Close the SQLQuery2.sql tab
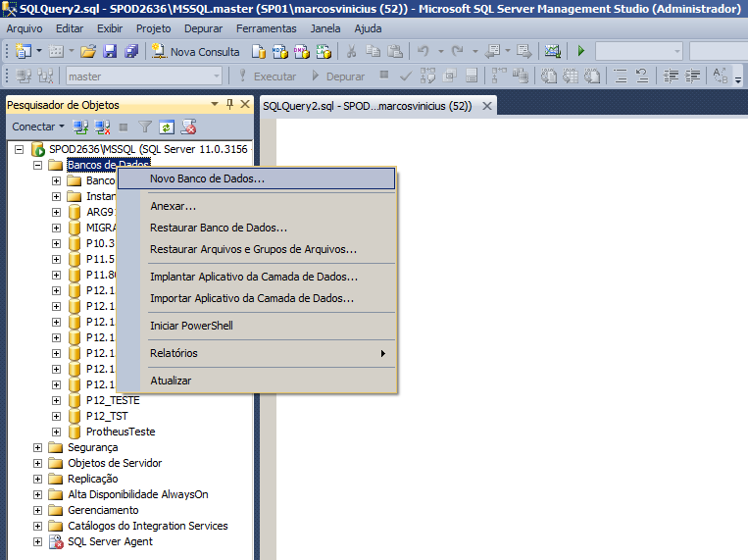 (x=486, y=106)
